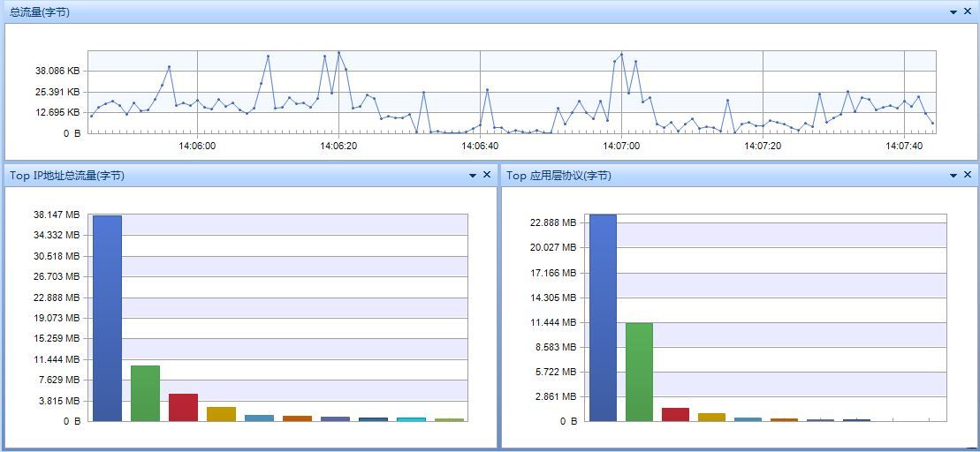Pick the red bar in 应用层协议 chart
This screenshot has width=980, height=452.
(x=675, y=414)
